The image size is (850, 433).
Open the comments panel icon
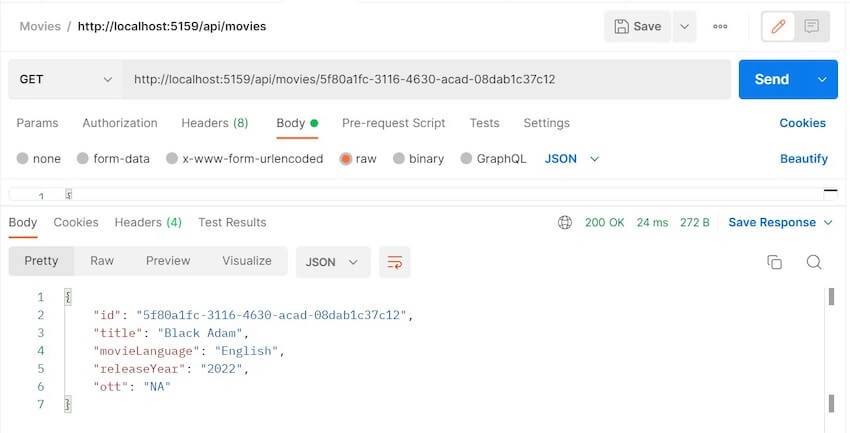tap(812, 26)
